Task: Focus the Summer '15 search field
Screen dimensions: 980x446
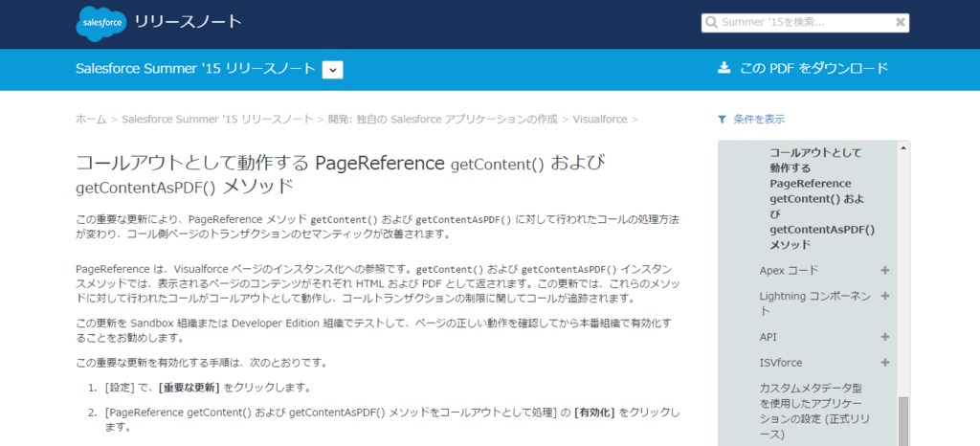Action: tap(805, 22)
